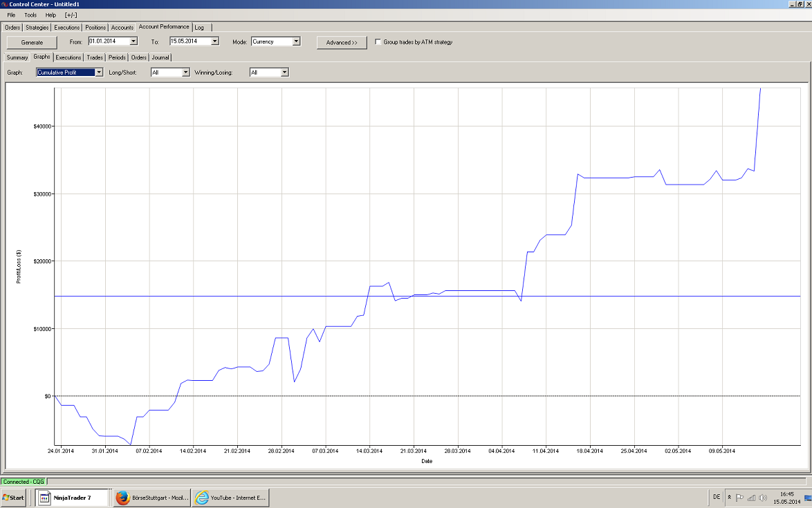Click the DE language indicator in taskbar

[716, 497]
